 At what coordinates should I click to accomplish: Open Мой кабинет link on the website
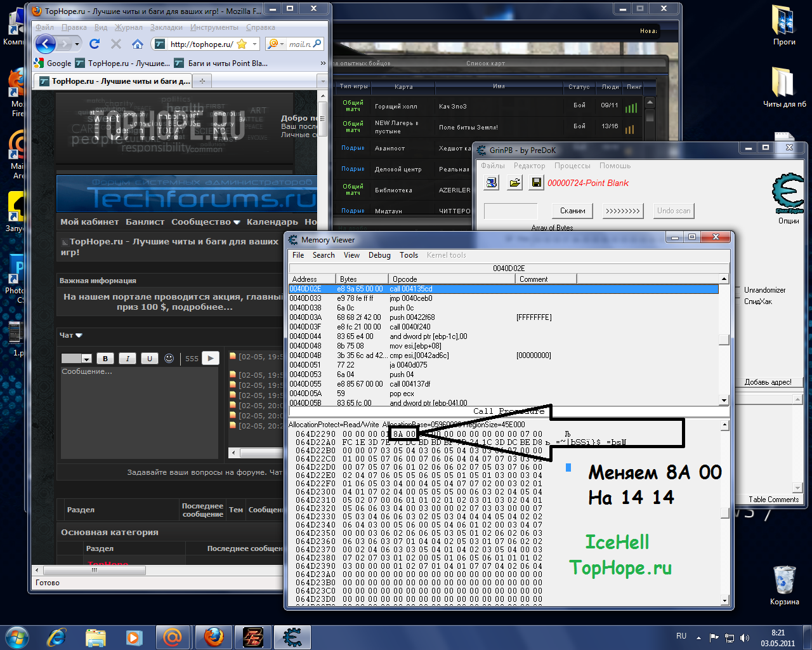(89, 222)
